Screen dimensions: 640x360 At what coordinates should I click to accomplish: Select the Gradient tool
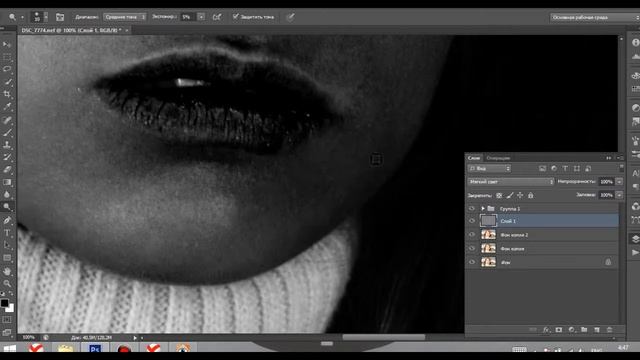[7, 182]
